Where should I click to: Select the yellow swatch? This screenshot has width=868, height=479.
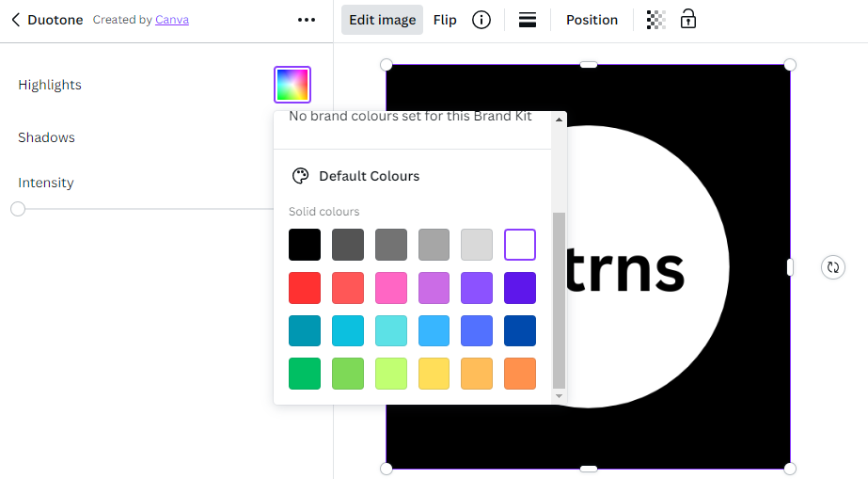pos(434,374)
